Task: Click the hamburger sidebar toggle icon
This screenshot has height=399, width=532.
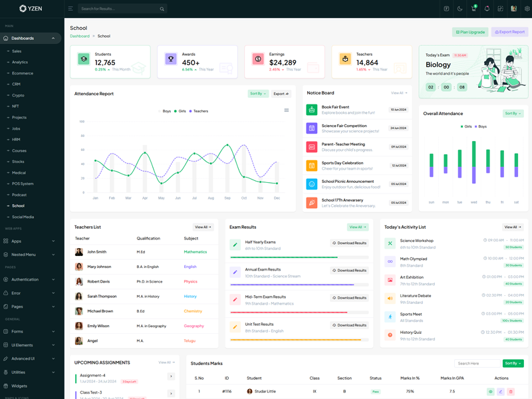Action: coord(70,9)
